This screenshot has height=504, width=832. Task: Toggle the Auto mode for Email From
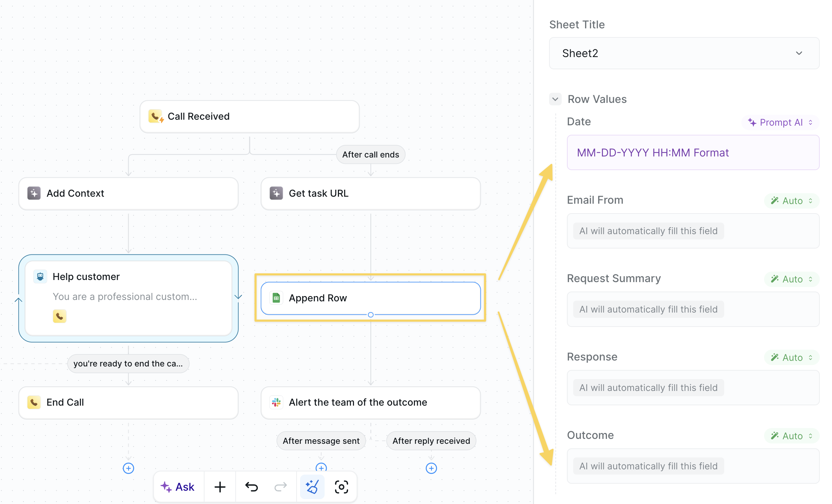pos(792,201)
